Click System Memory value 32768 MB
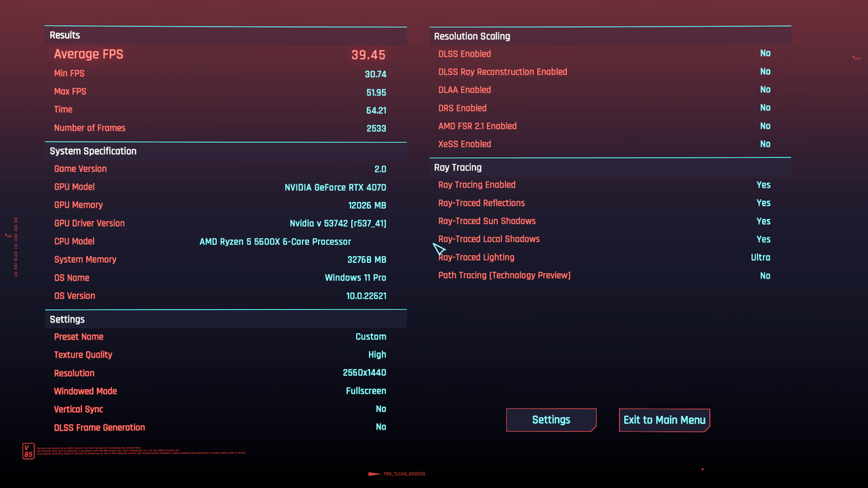 (367, 260)
